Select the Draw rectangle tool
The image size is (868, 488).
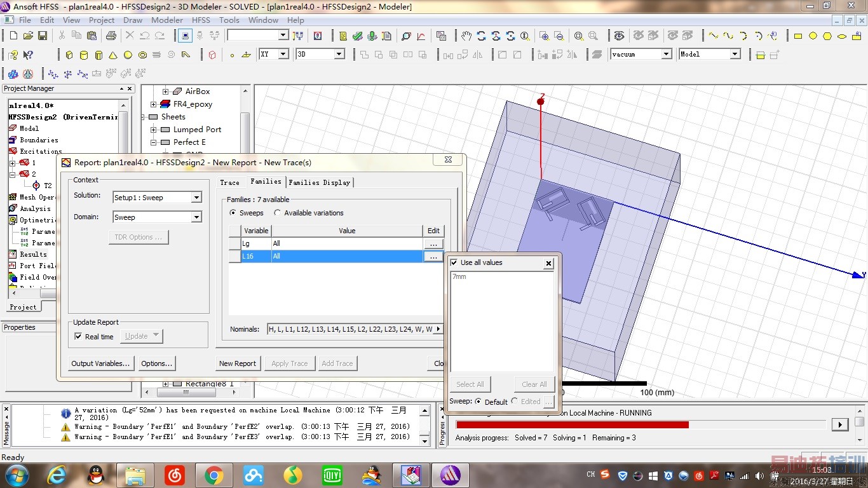pos(798,36)
